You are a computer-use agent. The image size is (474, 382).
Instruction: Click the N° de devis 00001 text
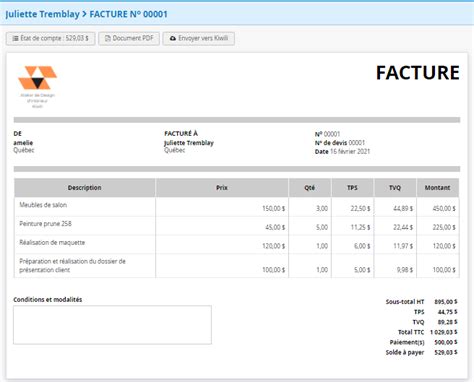[340, 143]
